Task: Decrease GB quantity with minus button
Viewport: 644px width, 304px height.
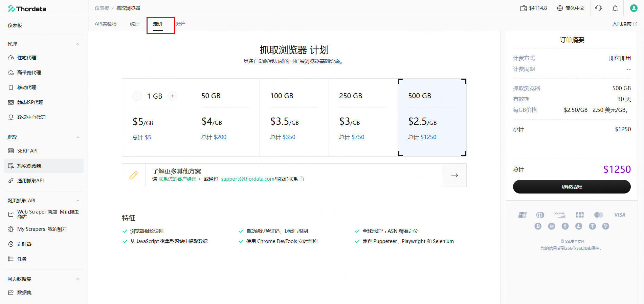Action: [x=137, y=96]
